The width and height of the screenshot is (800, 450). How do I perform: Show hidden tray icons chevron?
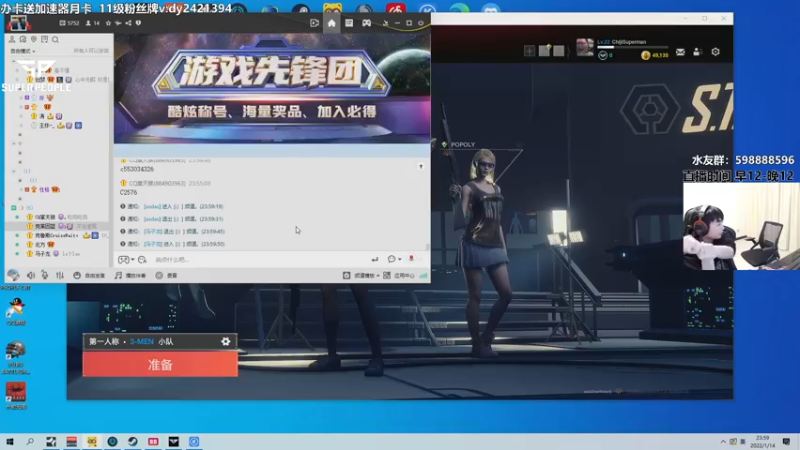point(723,441)
